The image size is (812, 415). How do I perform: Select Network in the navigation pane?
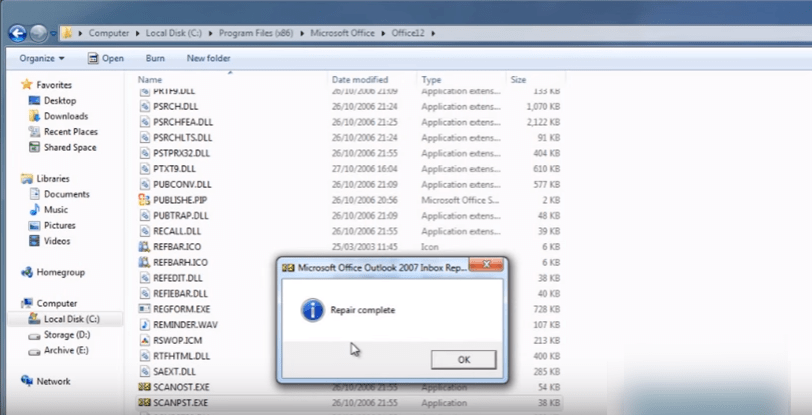(x=46, y=381)
